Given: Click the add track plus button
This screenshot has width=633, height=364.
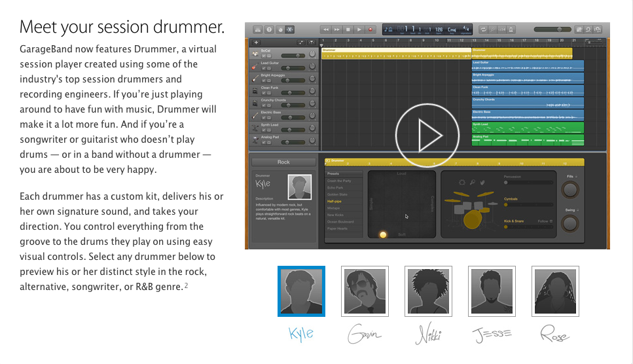Looking at the screenshot, I should pyautogui.click(x=256, y=43).
